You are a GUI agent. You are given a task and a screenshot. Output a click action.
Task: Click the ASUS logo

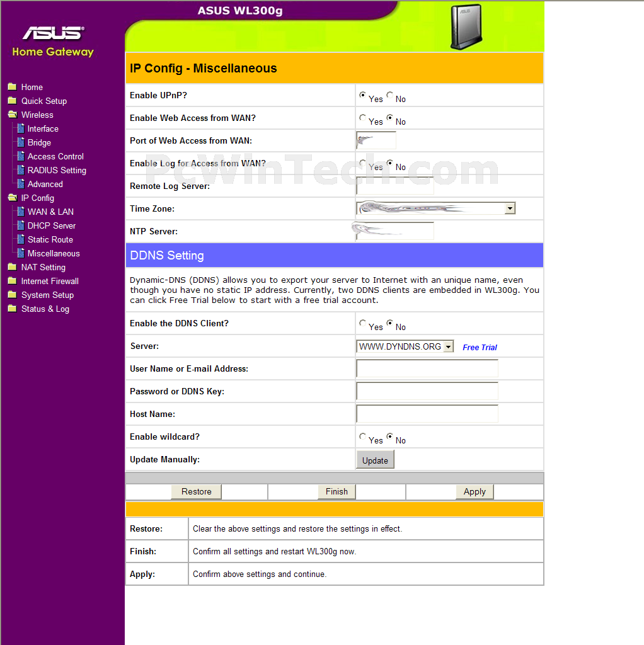coord(54,33)
